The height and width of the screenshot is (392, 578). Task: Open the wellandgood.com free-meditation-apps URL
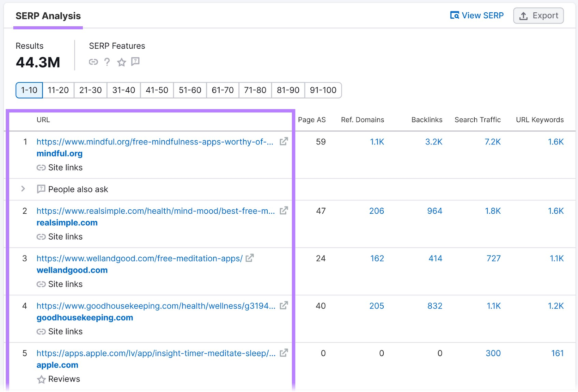point(139,258)
